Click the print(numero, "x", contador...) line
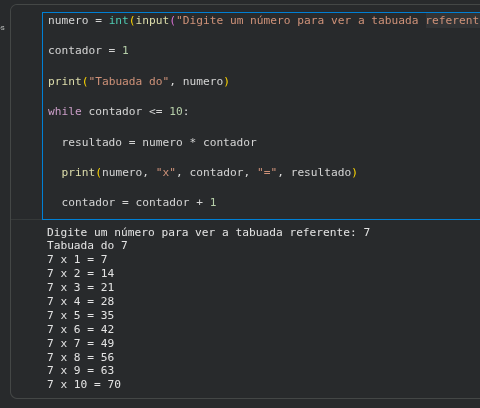480x408 pixels. click(209, 172)
